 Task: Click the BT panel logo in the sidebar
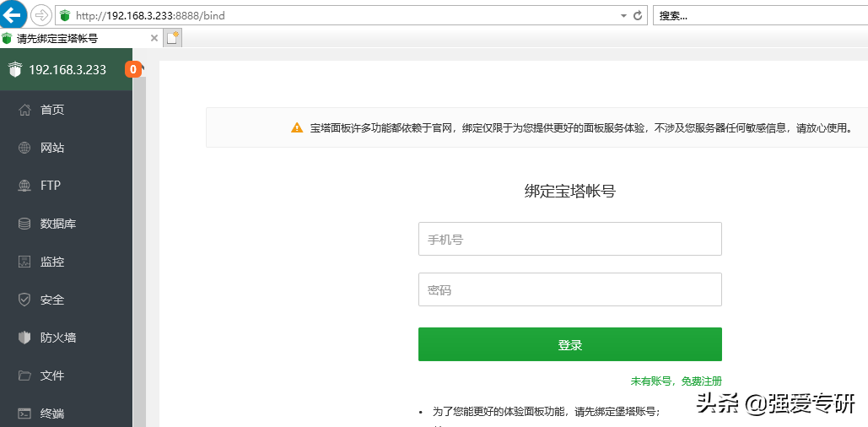click(15, 70)
